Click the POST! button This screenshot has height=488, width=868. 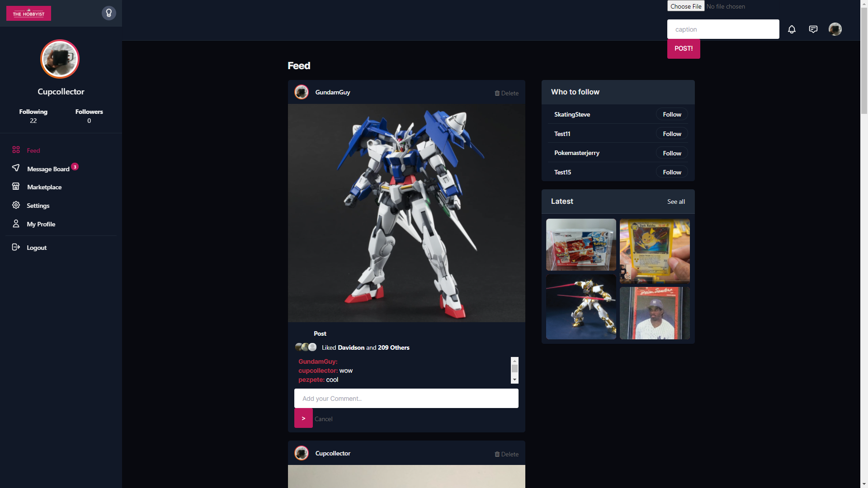[684, 48]
